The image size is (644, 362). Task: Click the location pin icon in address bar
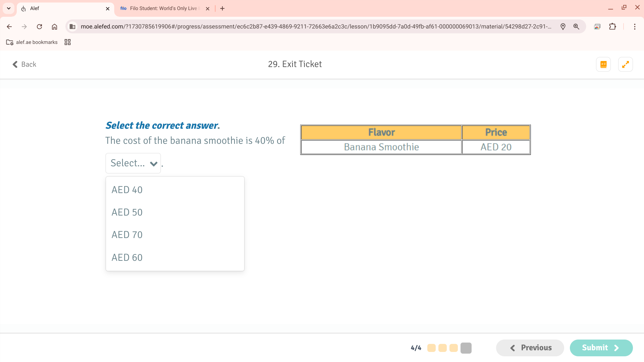563,27
